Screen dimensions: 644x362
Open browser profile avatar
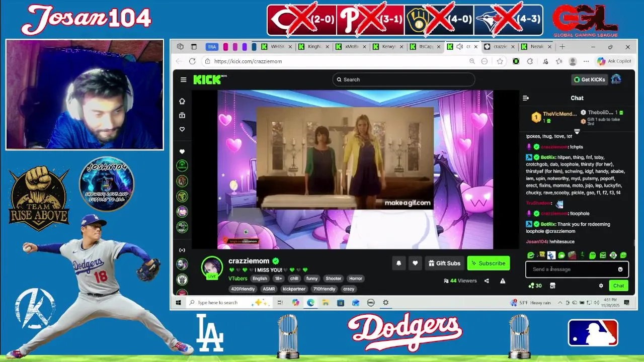coord(573,61)
